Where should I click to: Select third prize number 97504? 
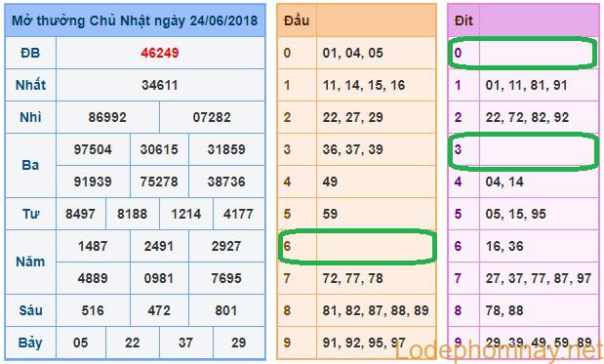tap(93, 149)
